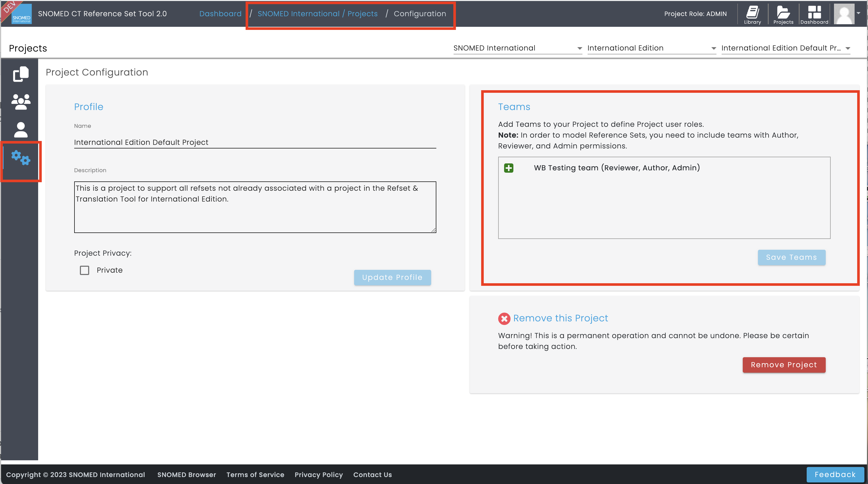
Task: Click the Copyright © 2023 SNOMED International text
Action: [76, 474]
